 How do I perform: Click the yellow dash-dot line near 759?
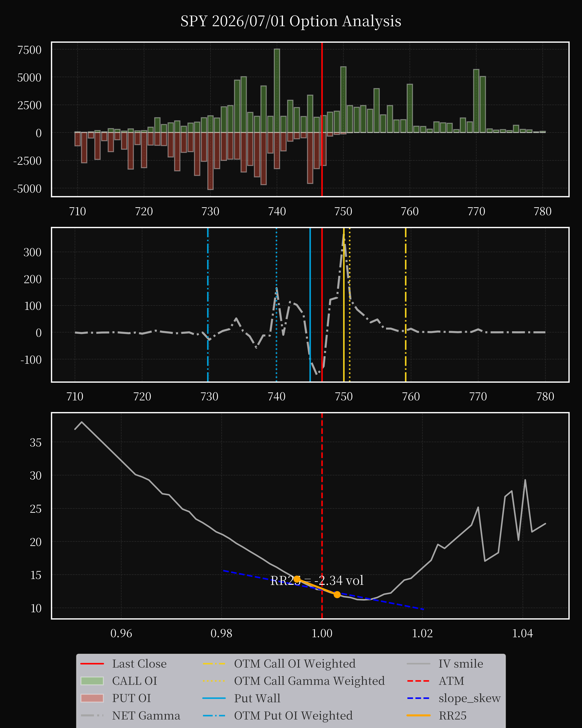[x=405, y=305]
